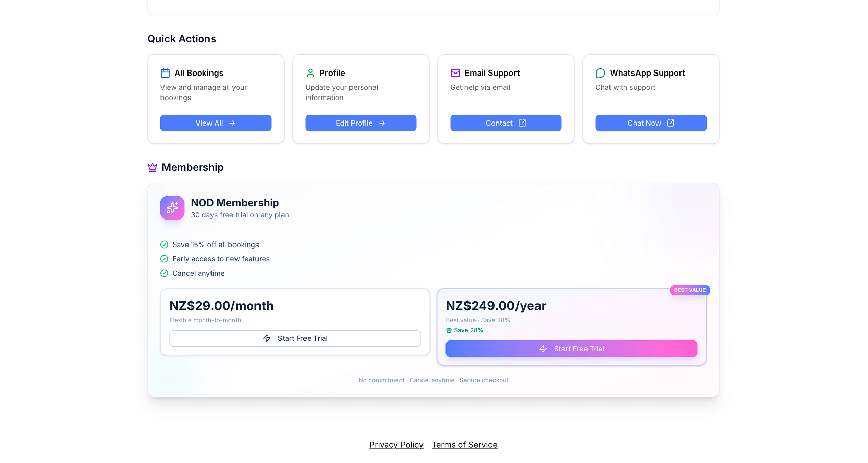Click the BEST VALUE badge
This screenshot has width=868, height=463.
[x=690, y=290]
